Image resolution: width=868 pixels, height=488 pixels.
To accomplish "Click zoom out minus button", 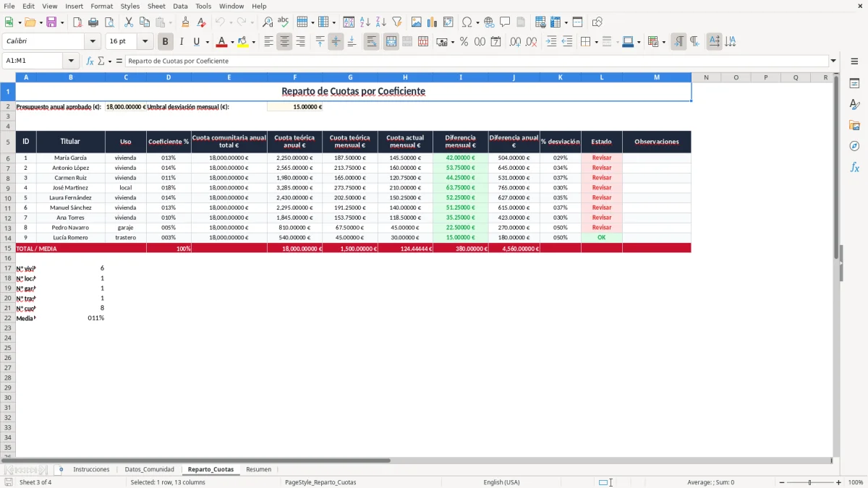I will point(780,482).
